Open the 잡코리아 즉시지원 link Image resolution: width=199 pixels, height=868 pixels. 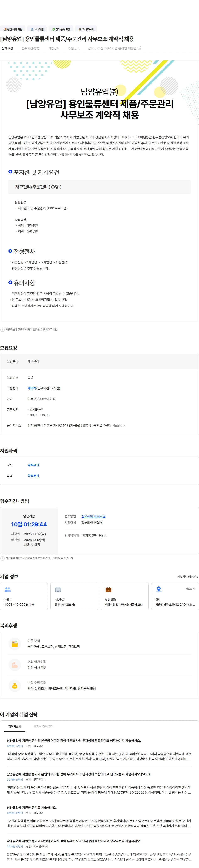pyautogui.click(x=93, y=516)
